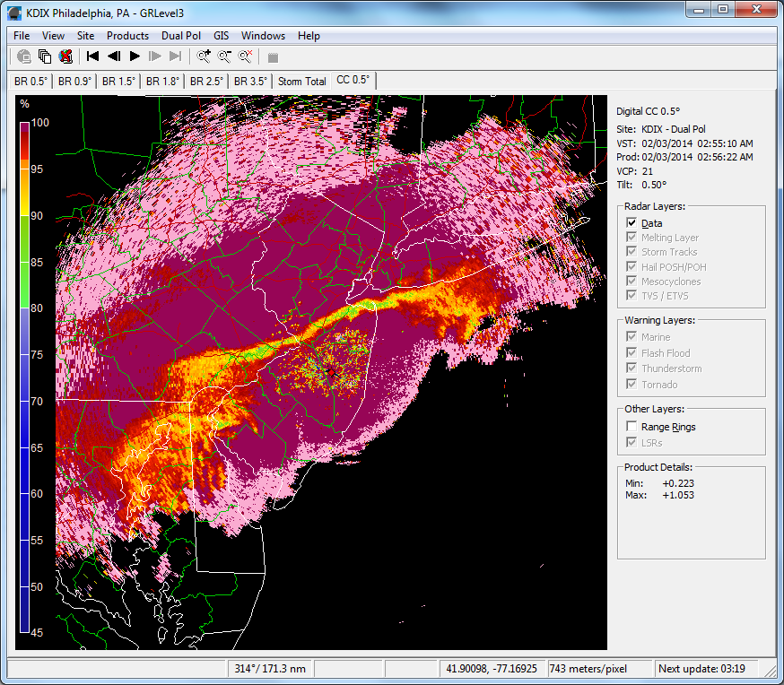
Task: Toggle the TVS / ETVS checkbox
Action: (632, 296)
